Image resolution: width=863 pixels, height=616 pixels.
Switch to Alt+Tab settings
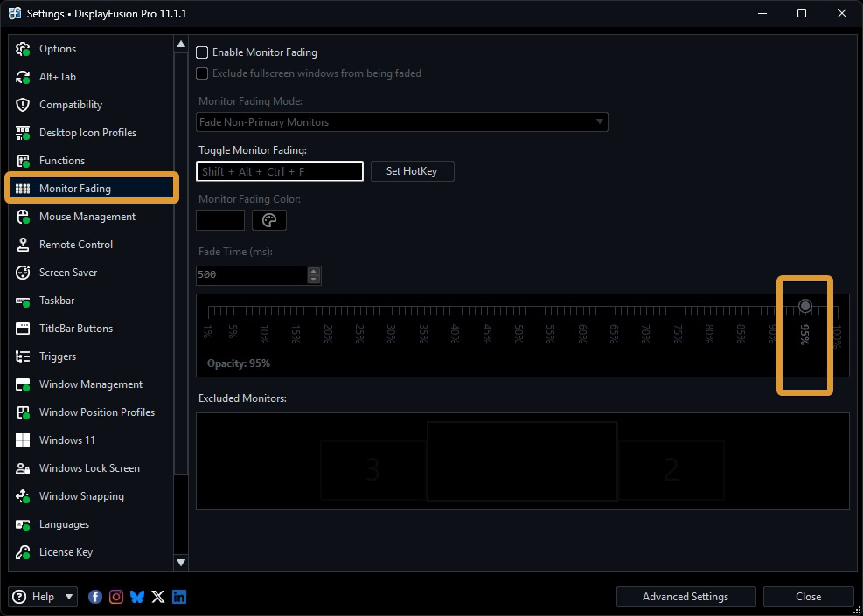pyautogui.click(x=91, y=77)
